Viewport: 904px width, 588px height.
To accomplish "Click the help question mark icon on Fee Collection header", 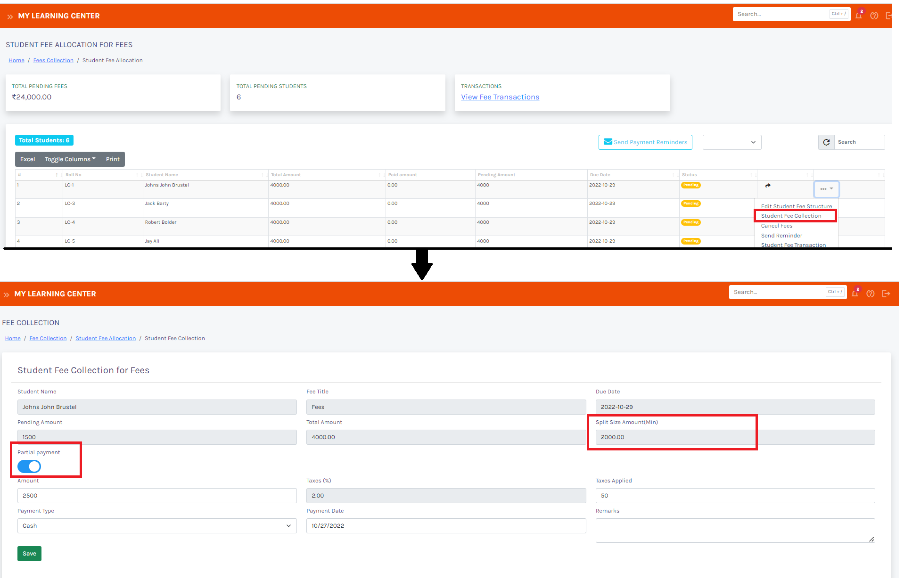I will [x=871, y=294].
